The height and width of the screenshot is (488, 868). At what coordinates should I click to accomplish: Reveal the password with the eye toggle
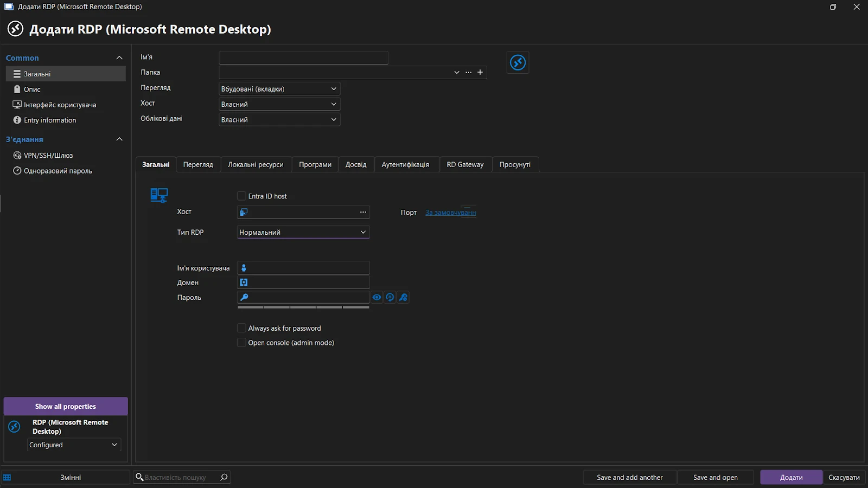pos(377,297)
